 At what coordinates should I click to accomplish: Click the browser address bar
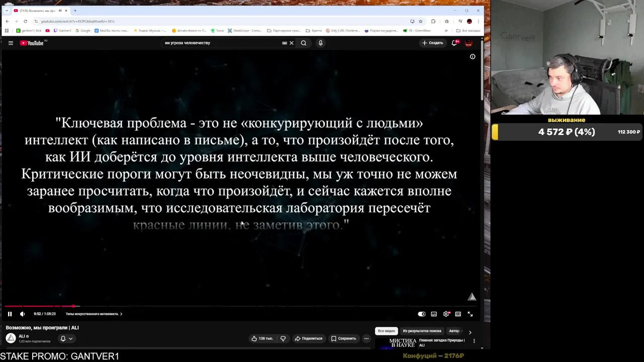click(221, 21)
